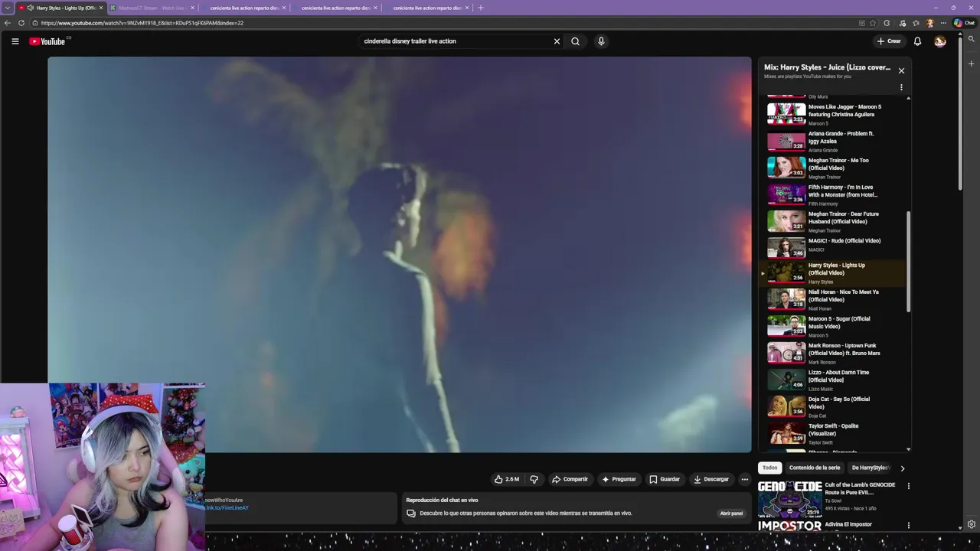
Task: Open more video actions ellipsis
Action: pos(744,479)
